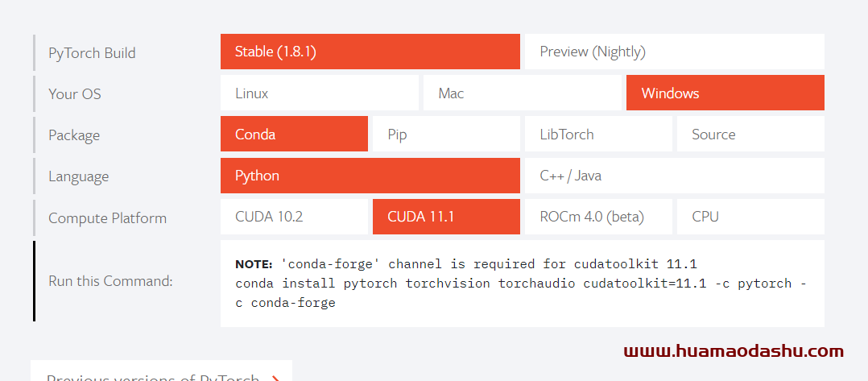Pick Python as the language
Viewport: 868px width, 381px height.
[370, 176]
